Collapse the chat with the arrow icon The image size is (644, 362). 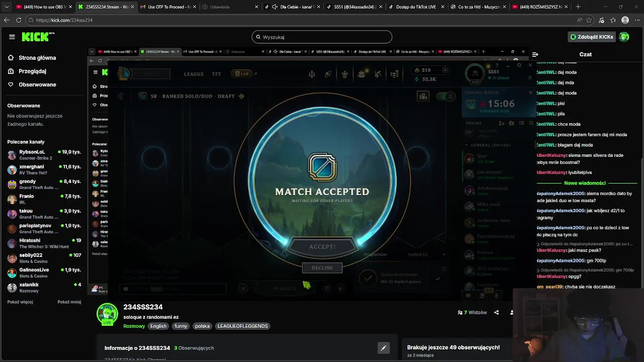coord(535,54)
